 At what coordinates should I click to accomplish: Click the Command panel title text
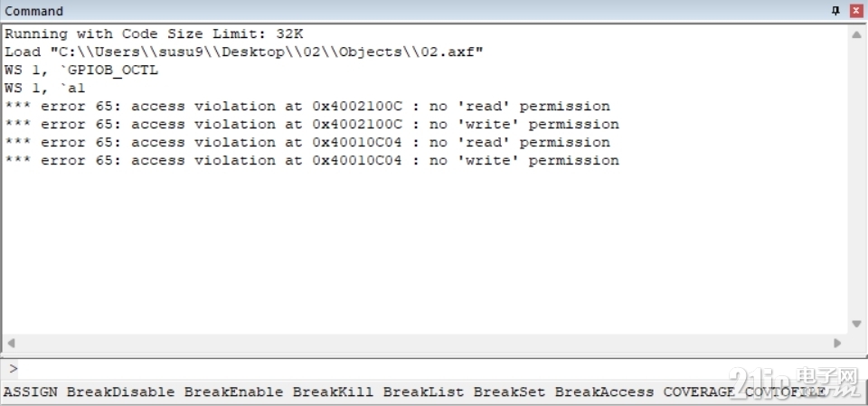(33, 11)
